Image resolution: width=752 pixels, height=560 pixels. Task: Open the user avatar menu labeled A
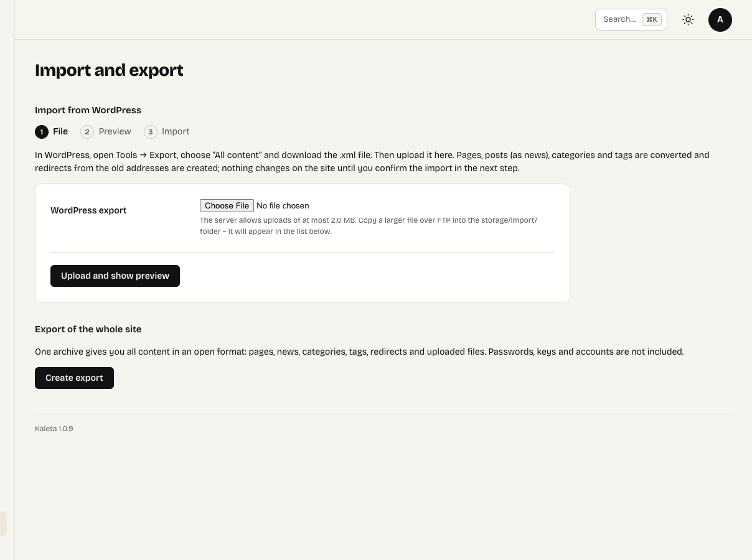tap(720, 20)
